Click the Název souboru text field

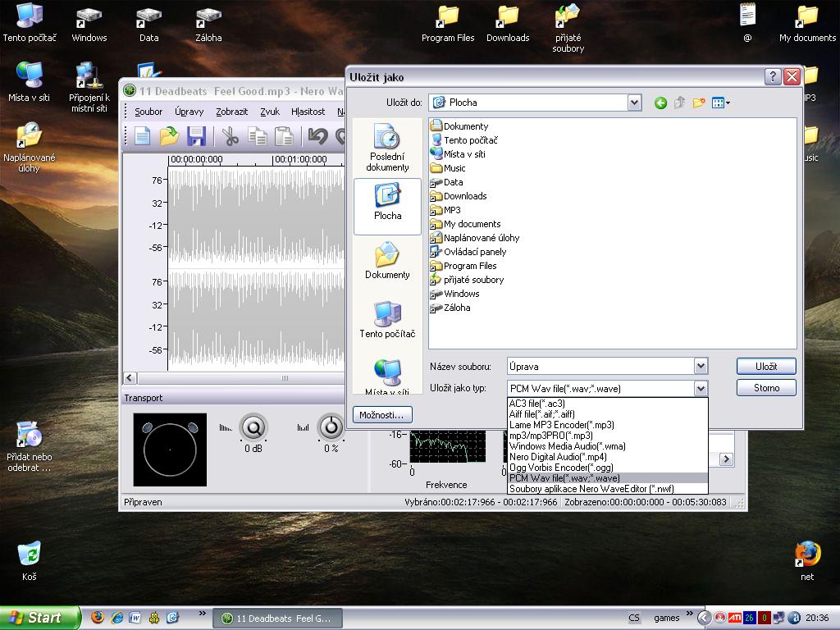pos(600,367)
